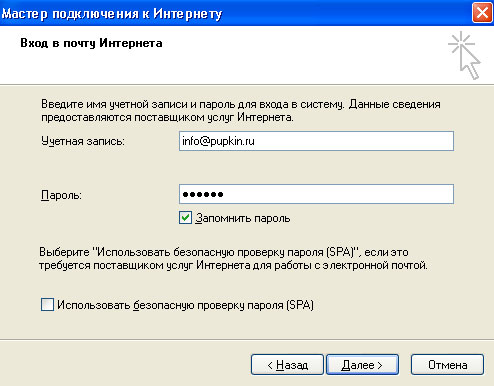This screenshot has height=386, width=494.
Task: Click the wizard cursor icon in header
Action: (464, 55)
